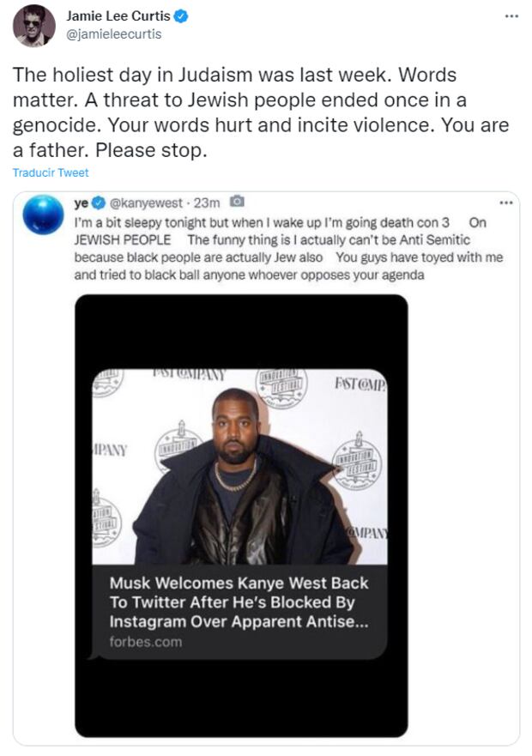532x756 pixels.
Task: Click the camera icon beside the timestamp
Action: 238,203
